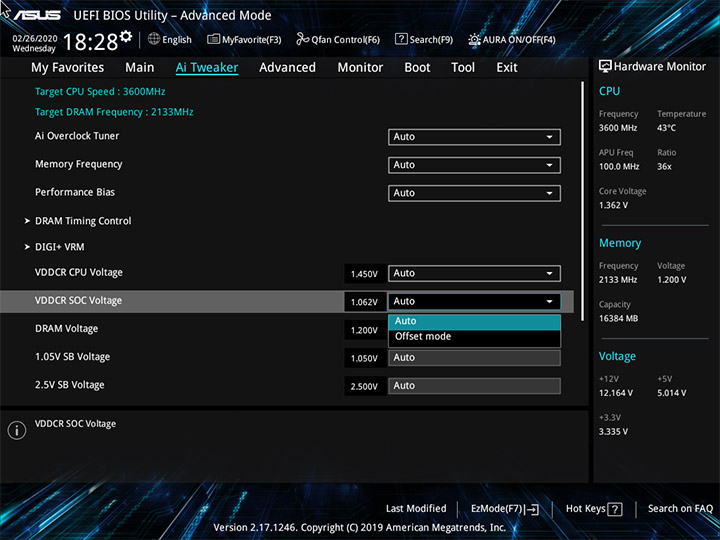Select the VDDCR SOC Voltage row label
This screenshot has height=540, width=720.
click(x=79, y=301)
